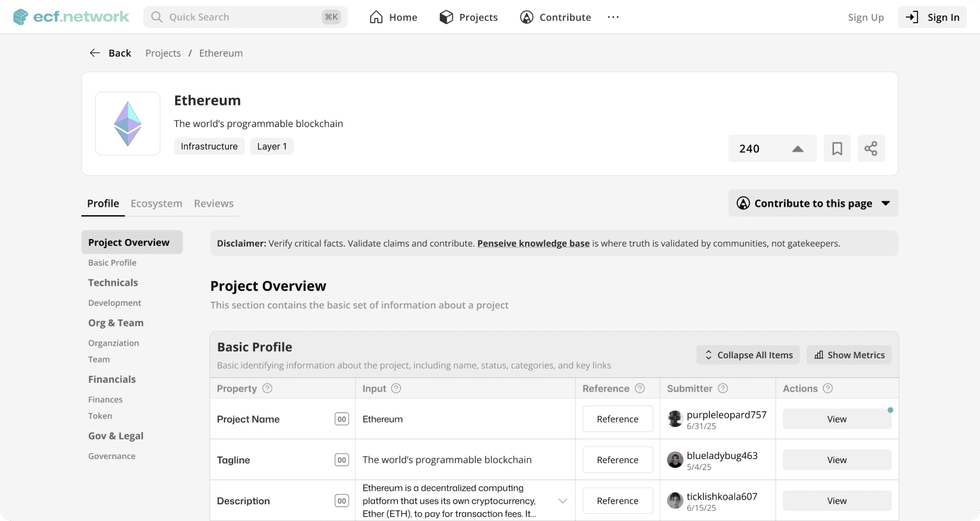Jump to Team in sidebar

point(99,359)
